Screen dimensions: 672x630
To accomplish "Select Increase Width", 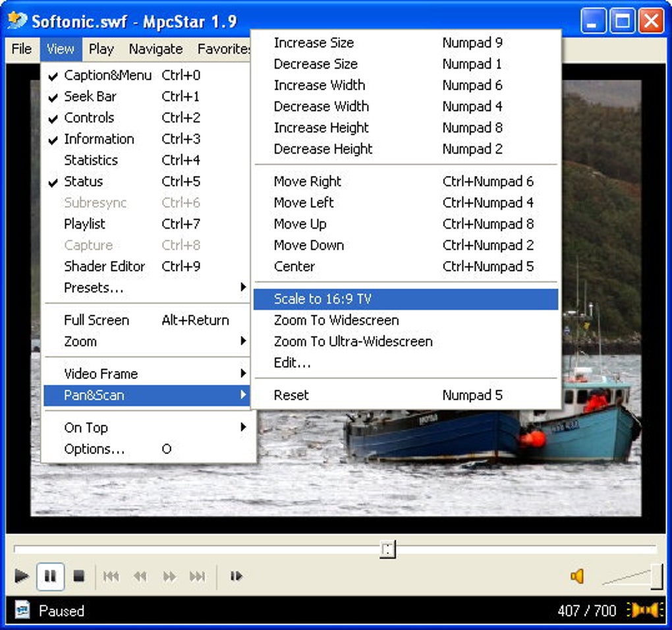I will point(406,85).
